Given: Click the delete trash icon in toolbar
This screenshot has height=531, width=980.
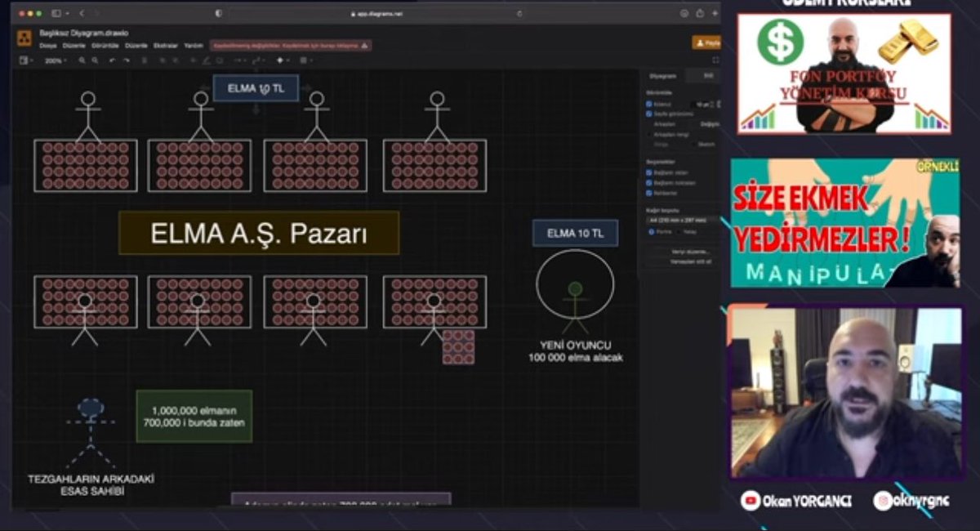Looking at the screenshot, I should (145, 60).
